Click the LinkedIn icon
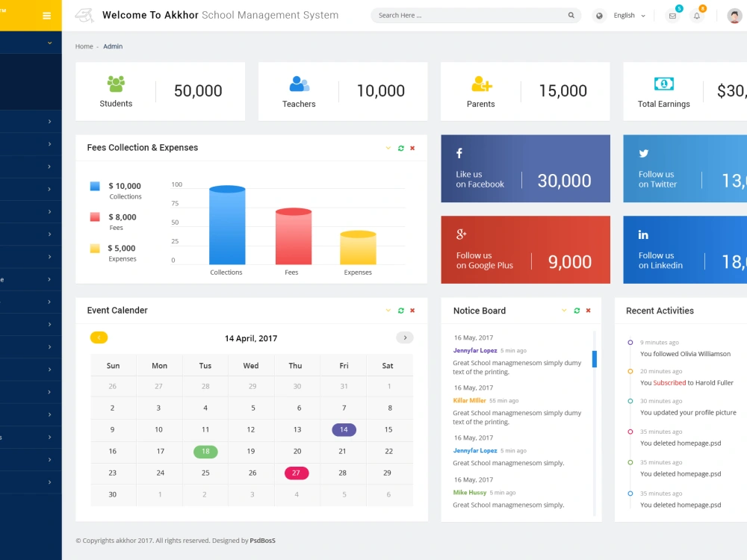 (643, 234)
